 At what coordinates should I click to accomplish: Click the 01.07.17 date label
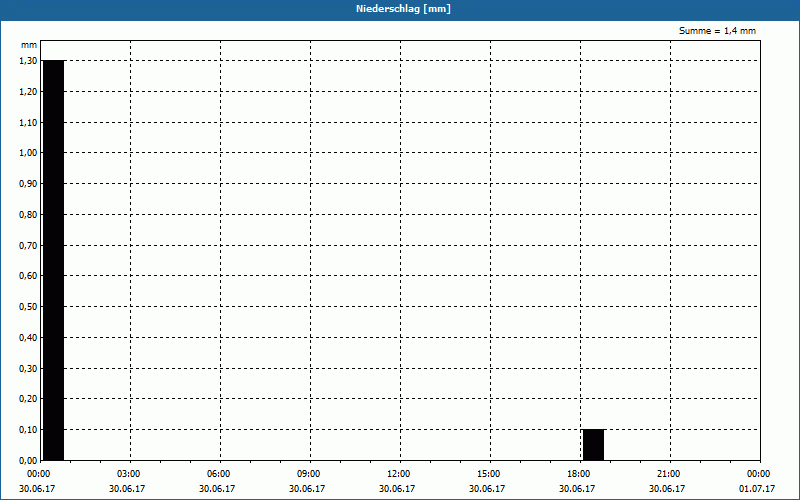tap(757, 488)
